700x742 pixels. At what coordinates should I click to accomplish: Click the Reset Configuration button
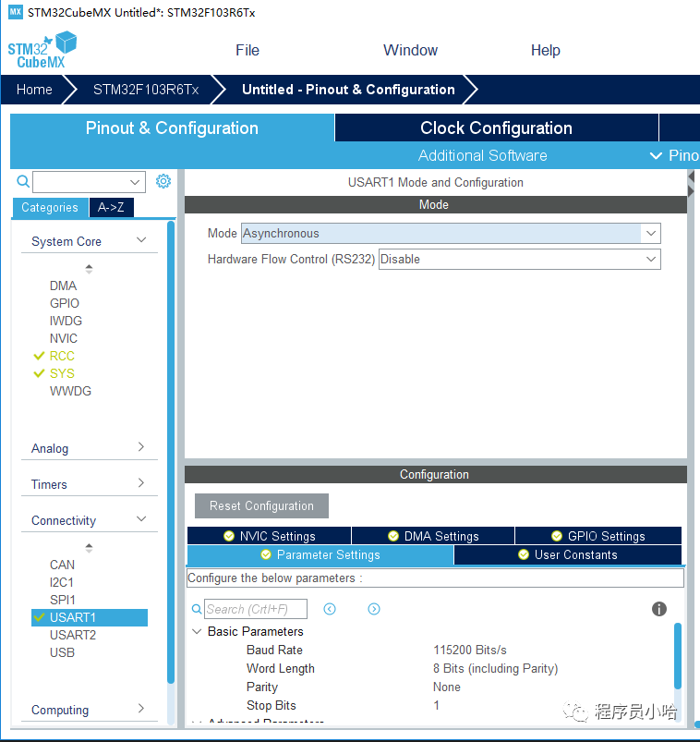pos(261,506)
